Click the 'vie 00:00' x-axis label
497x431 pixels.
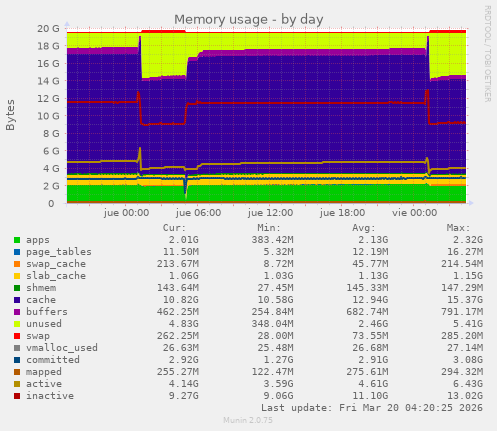pyautogui.click(x=414, y=213)
